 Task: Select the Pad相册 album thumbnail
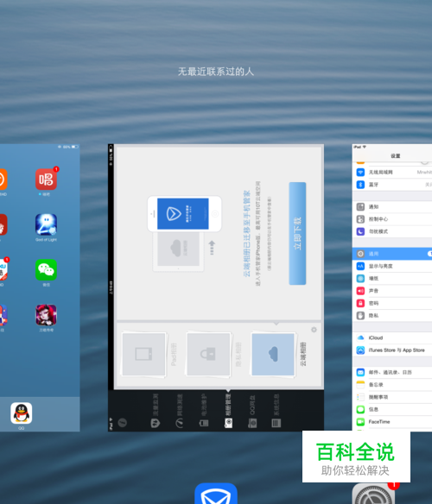[x=144, y=354]
